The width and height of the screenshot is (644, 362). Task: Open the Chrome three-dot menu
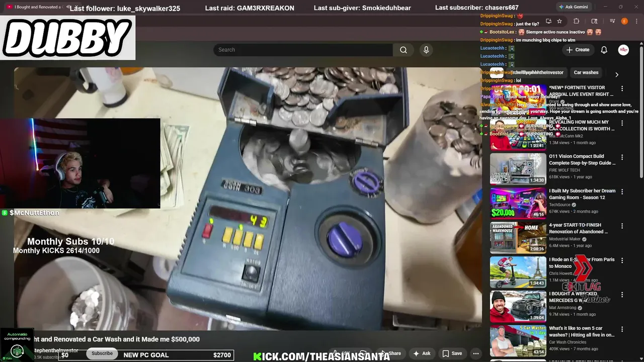click(x=636, y=21)
